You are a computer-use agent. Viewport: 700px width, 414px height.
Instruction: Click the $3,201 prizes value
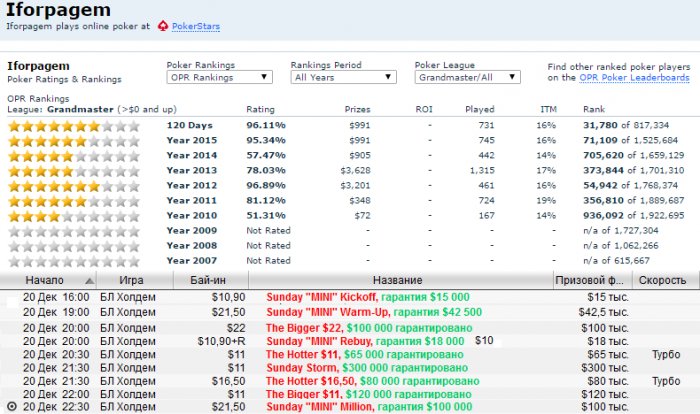click(355, 185)
